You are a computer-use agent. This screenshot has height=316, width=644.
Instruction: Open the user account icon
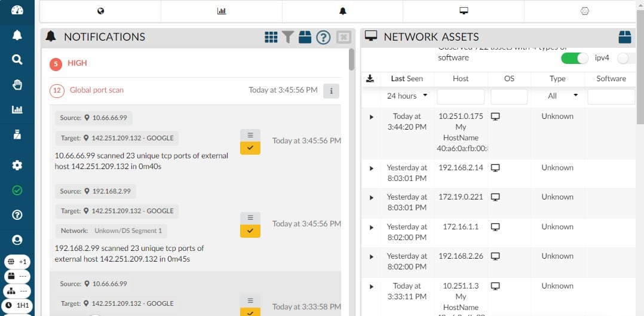17,240
